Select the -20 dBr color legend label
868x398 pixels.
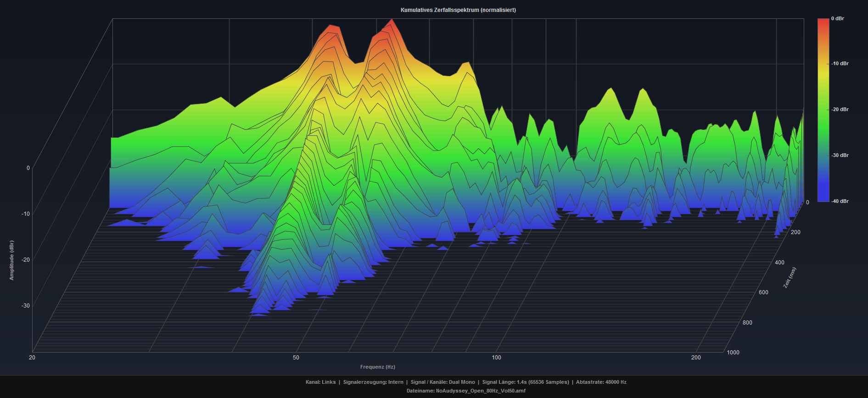tap(840, 110)
